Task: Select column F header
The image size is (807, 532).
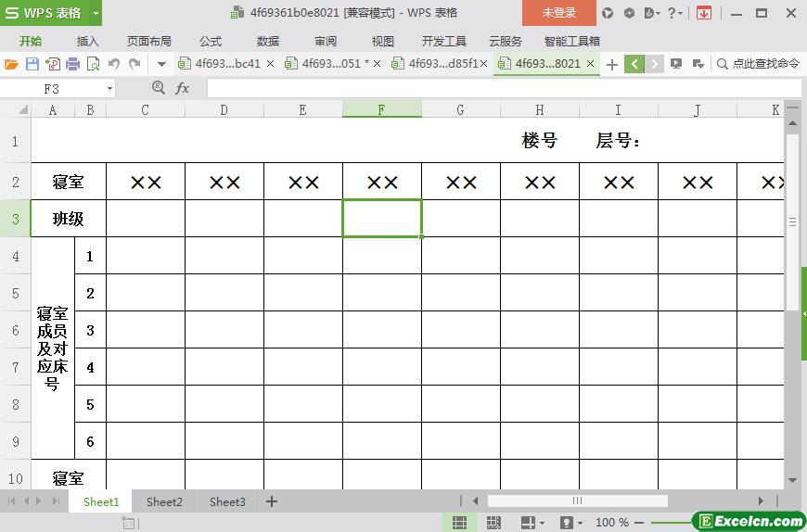Action: (x=382, y=109)
